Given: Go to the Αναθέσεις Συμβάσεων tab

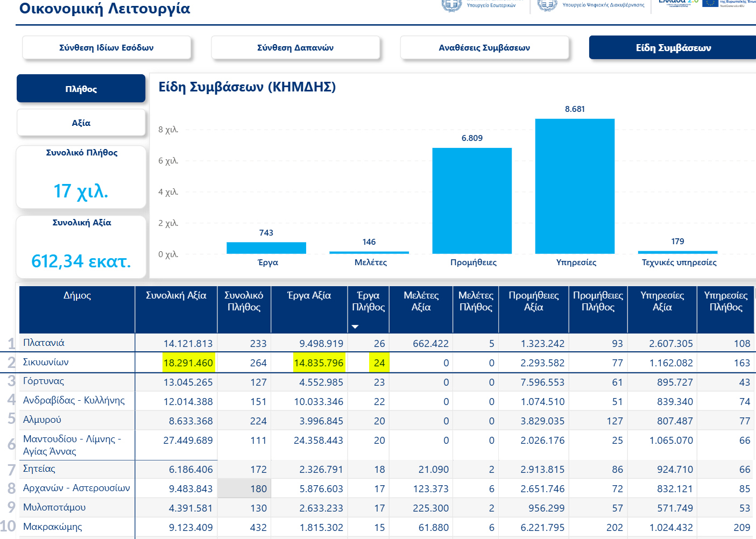Looking at the screenshot, I should (484, 48).
